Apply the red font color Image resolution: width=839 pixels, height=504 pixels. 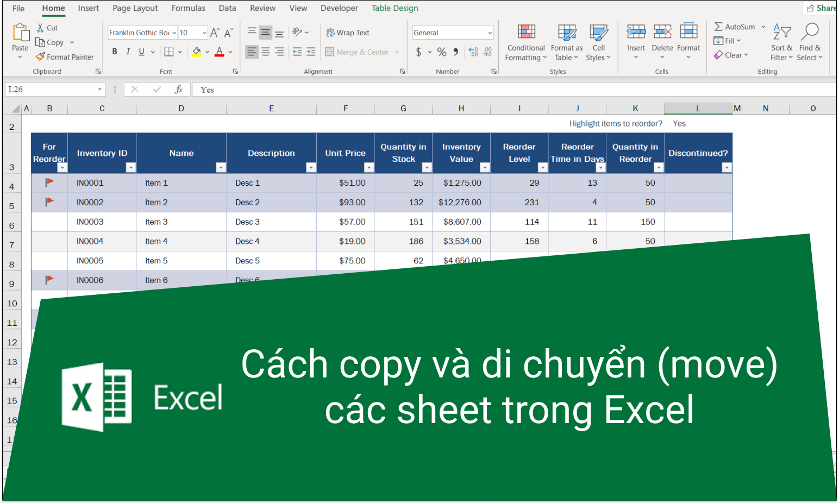pyautogui.click(x=220, y=52)
